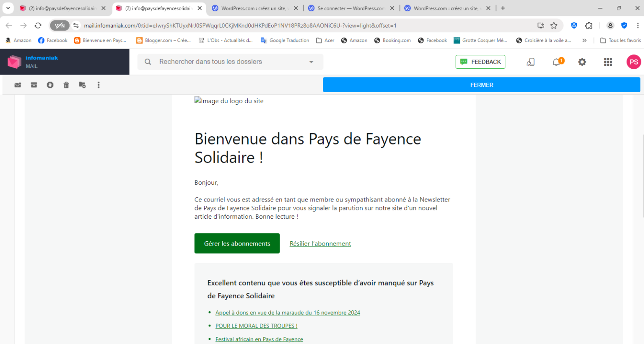Open the Google Traduction bookmark
Viewport: 644px width, 344px height.
point(285,41)
